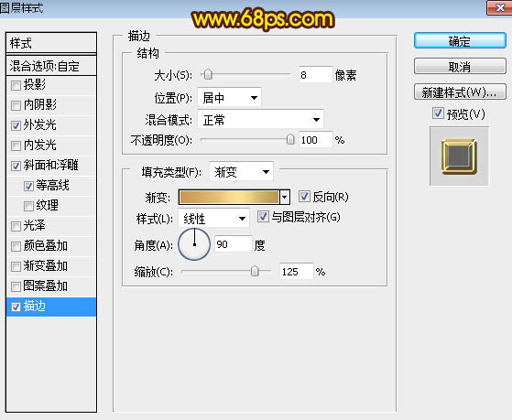Screen dimensions: 512x420
Task: Open the 混合模式 blend mode dropdown
Action: click(260, 120)
